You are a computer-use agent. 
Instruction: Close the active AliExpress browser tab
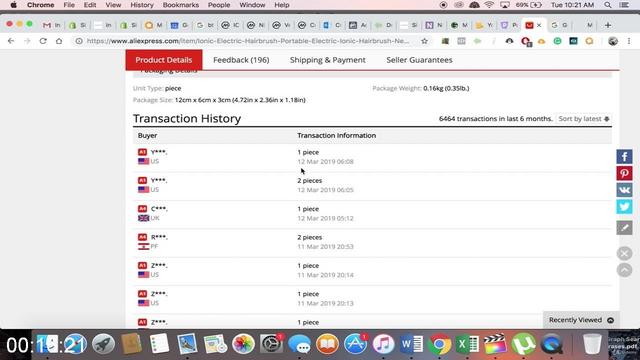[x=539, y=25]
